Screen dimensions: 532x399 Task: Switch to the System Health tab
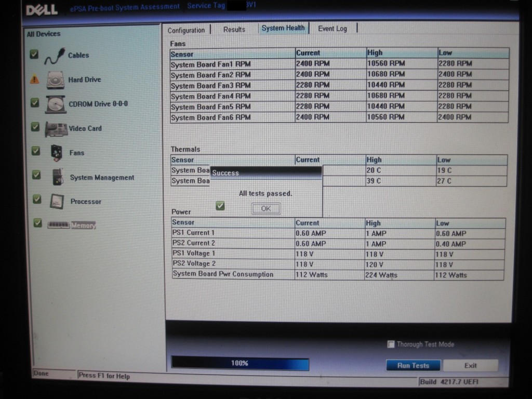283,28
